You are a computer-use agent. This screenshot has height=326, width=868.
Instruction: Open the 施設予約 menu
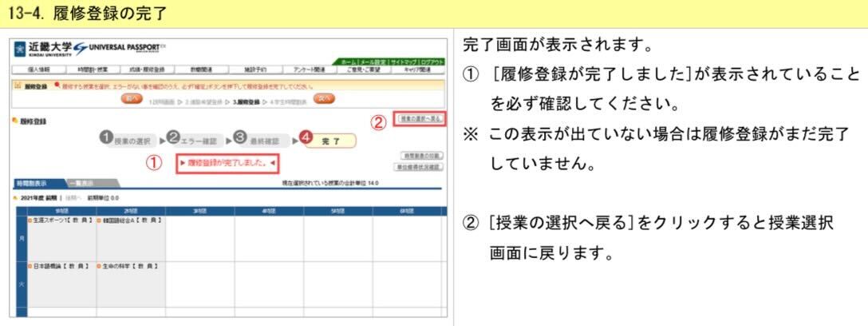click(x=258, y=70)
